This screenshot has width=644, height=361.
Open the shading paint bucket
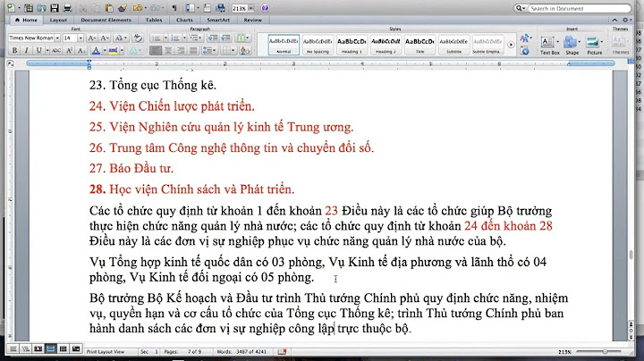[x=245, y=50]
